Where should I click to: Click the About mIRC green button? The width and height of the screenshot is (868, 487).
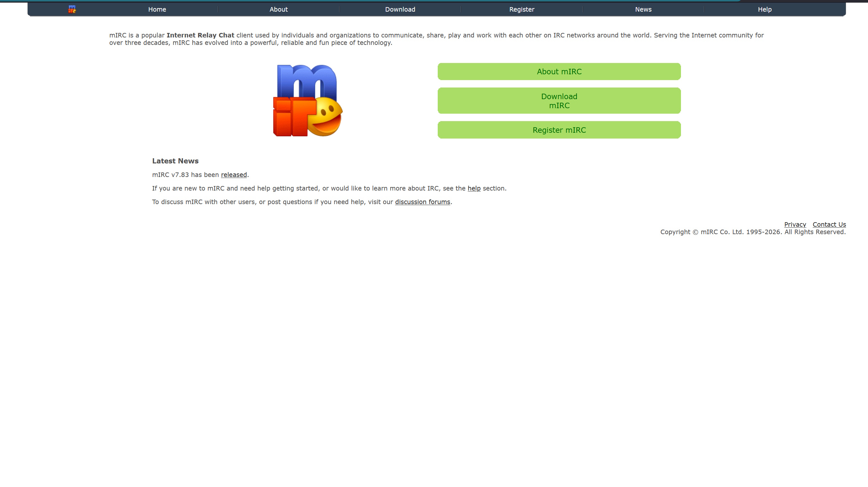[559, 71]
